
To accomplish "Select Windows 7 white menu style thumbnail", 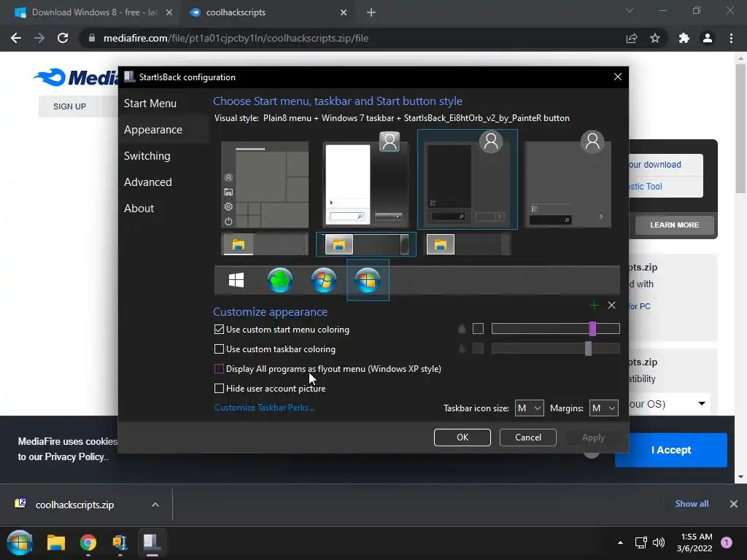I will pos(366,180).
